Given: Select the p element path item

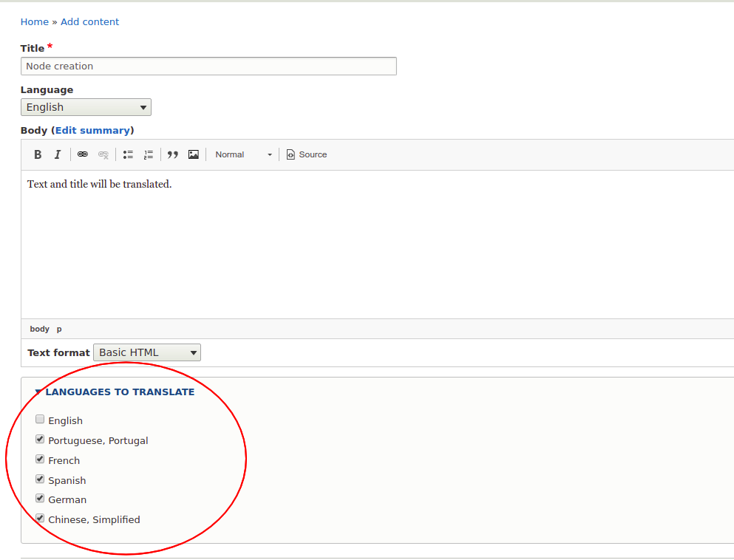Looking at the screenshot, I should point(59,329).
